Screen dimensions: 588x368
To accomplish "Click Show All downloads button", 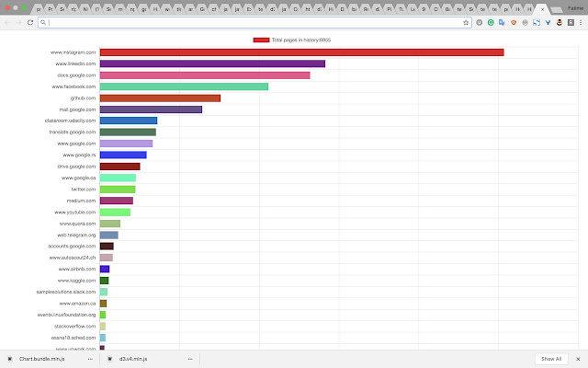I will point(551,359).
